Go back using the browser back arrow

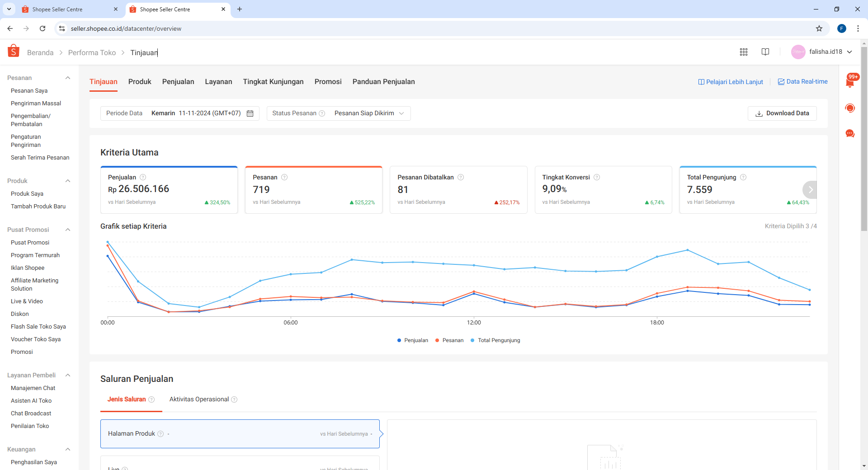click(10, 28)
